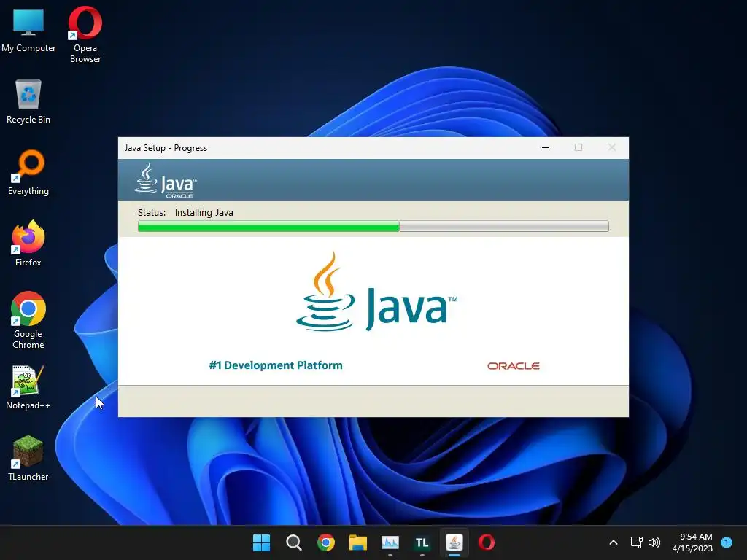The image size is (747, 560).
Task: Open the Windows Start menu
Action: 261,542
